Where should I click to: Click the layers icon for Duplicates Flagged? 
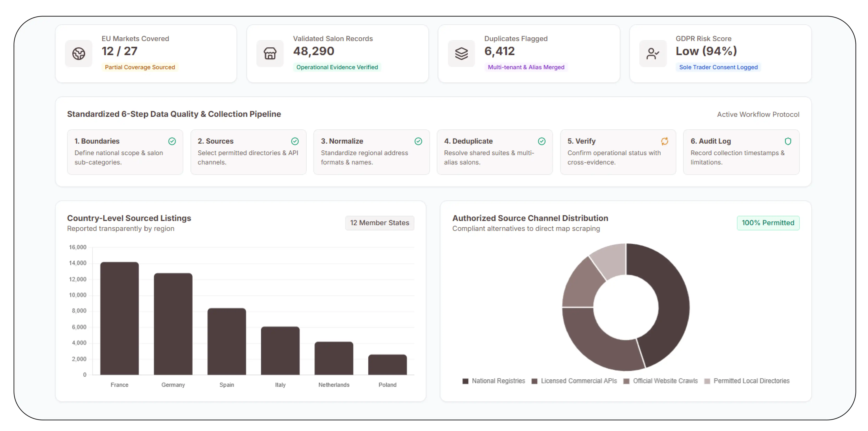tap(461, 54)
